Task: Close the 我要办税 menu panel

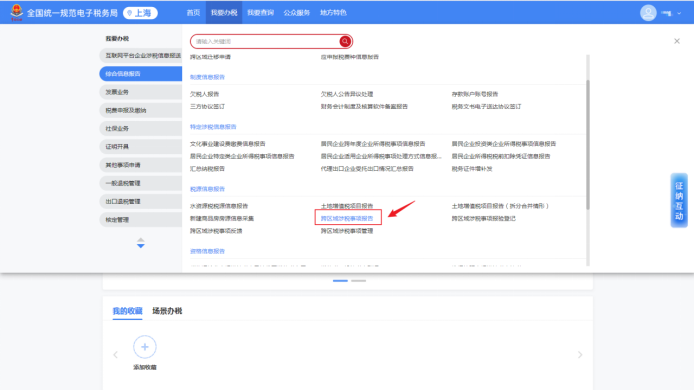Action: click(677, 41)
